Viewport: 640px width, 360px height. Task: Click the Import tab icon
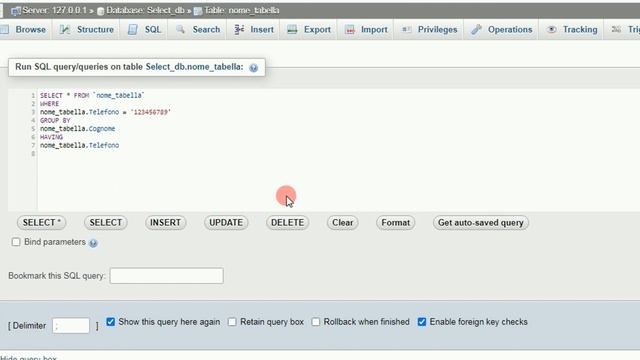[x=350, y=29]
